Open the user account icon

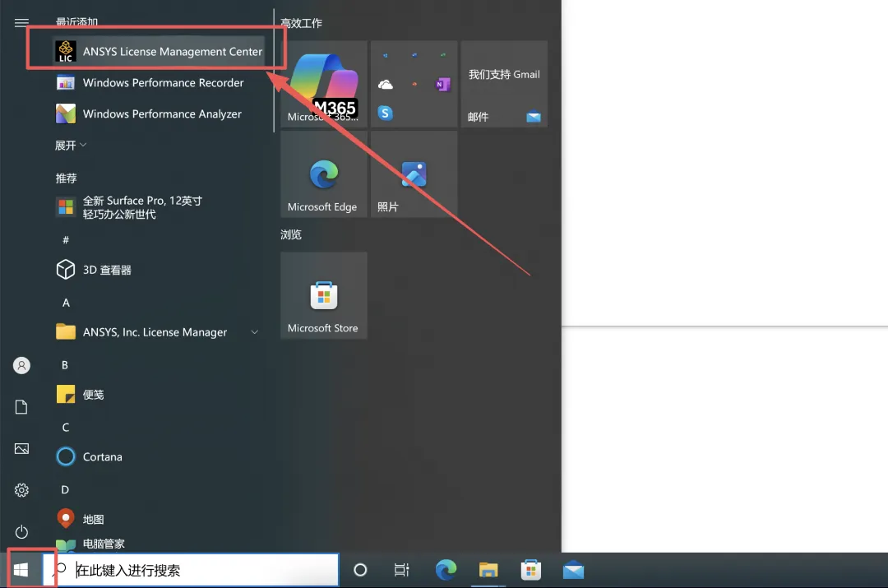(21, 365)
